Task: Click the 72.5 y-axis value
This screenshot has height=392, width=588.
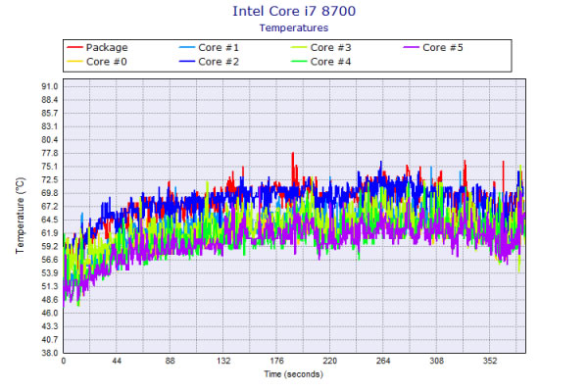Action: tap(50, 179)
